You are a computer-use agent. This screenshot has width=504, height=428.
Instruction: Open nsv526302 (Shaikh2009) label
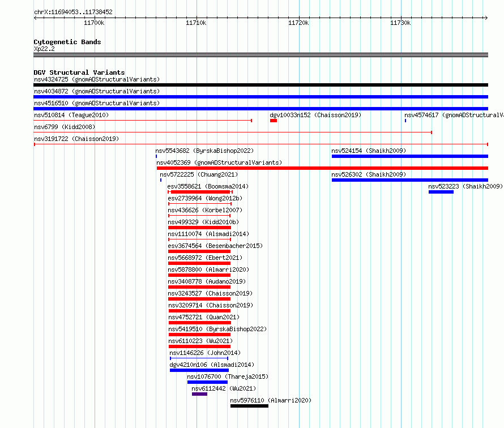(x=369, y=174)
